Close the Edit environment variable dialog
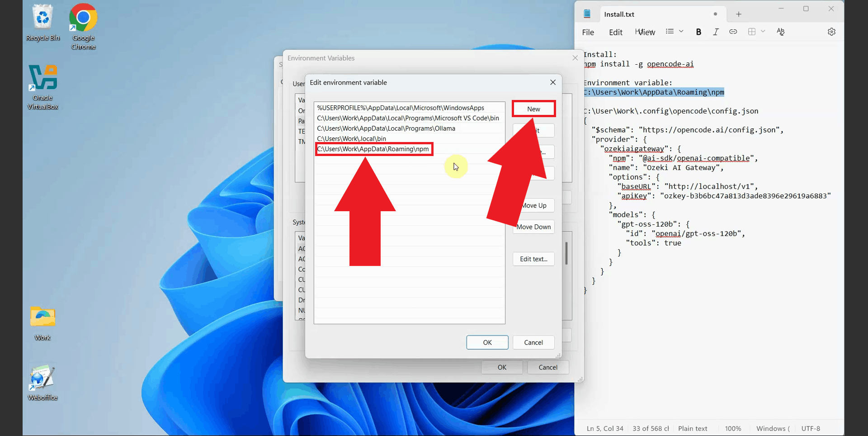The width and height of the screenshot is (868, 436). 552,82
